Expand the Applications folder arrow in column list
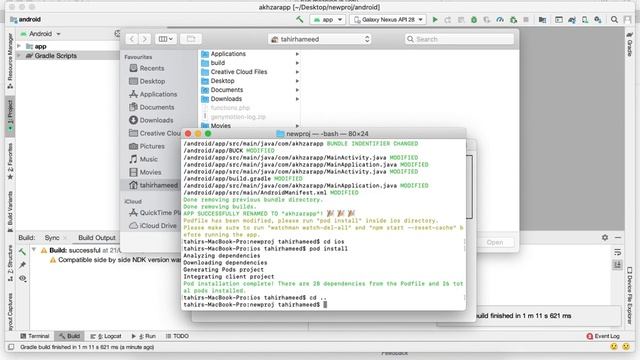The image size is (640, 360). (297, 54)
